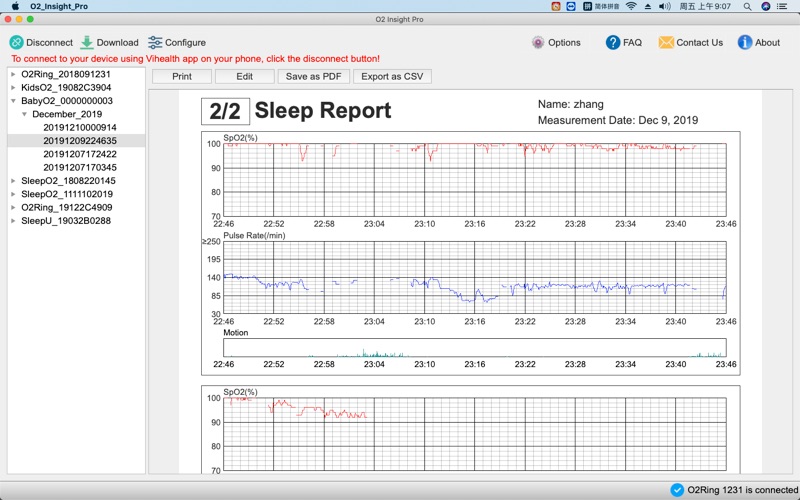Collapse the December_2019 folder
The width and height of the screenshot is (800, 500).
click(x=24, y=114)
